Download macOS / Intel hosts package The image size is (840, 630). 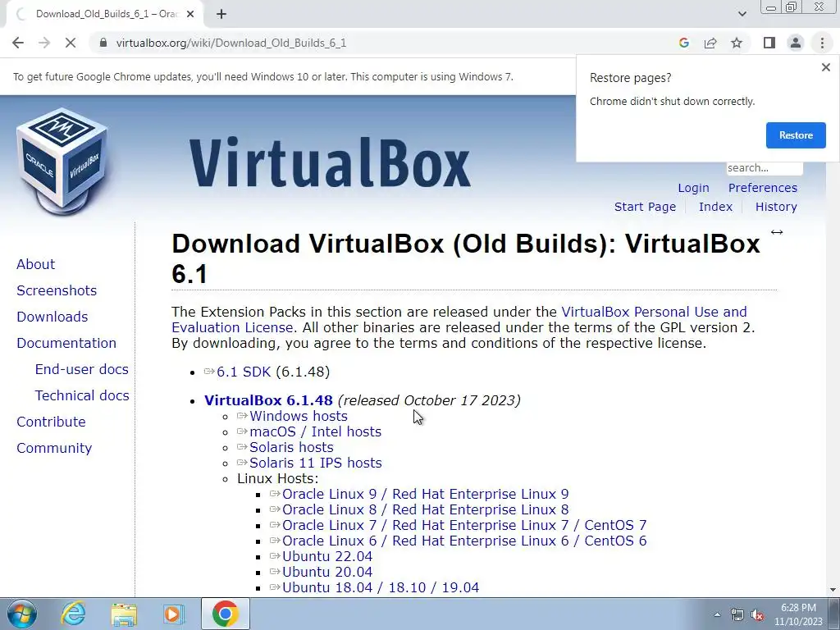point(315,431)
